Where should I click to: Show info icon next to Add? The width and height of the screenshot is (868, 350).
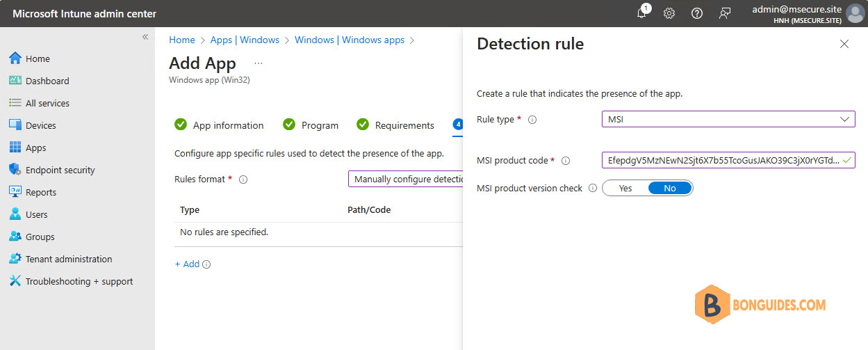(206, 264)
